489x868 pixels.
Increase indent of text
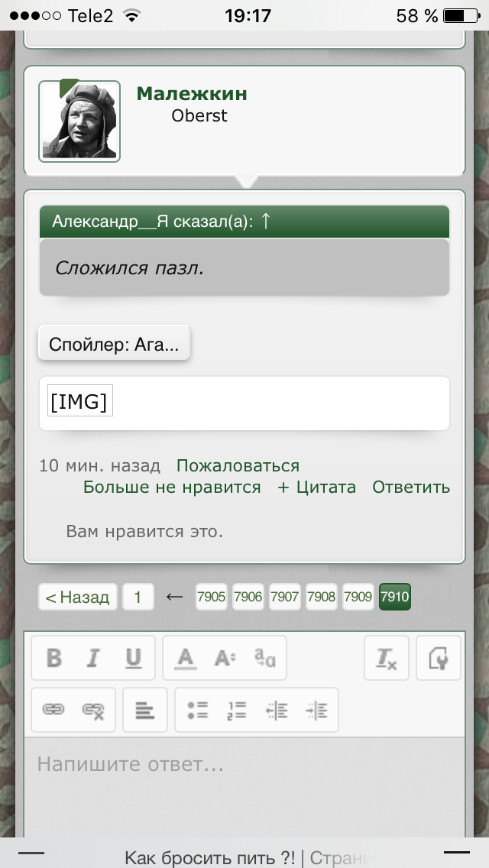(x=316, y=710)
